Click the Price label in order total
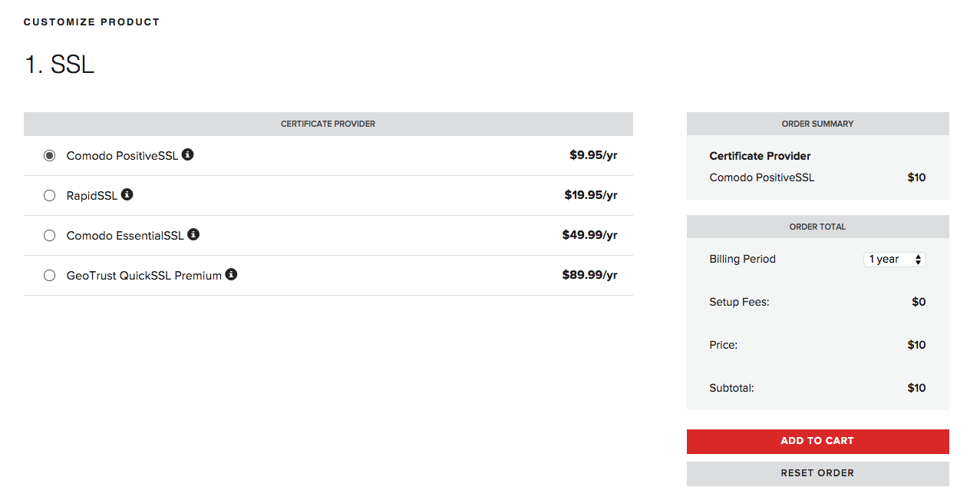 pyautogui.click(x=723, y=345)
